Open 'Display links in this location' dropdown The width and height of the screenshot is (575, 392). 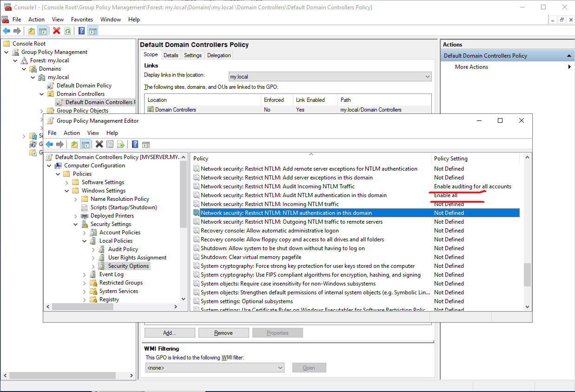pyautogui.click(x=330, y=77)
